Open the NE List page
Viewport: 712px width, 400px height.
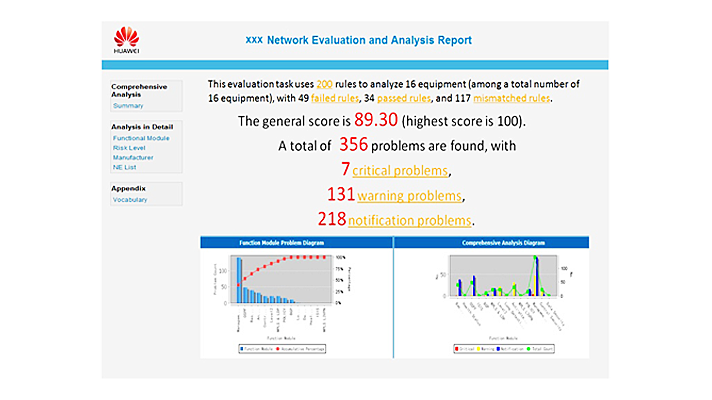tap(125, 167)
